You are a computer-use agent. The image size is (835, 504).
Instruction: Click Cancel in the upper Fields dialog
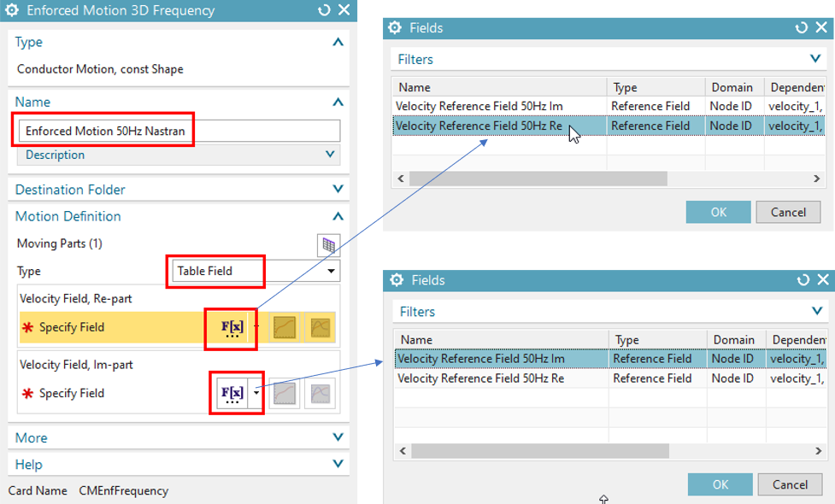pyautogui.click(x=788, y=212)
